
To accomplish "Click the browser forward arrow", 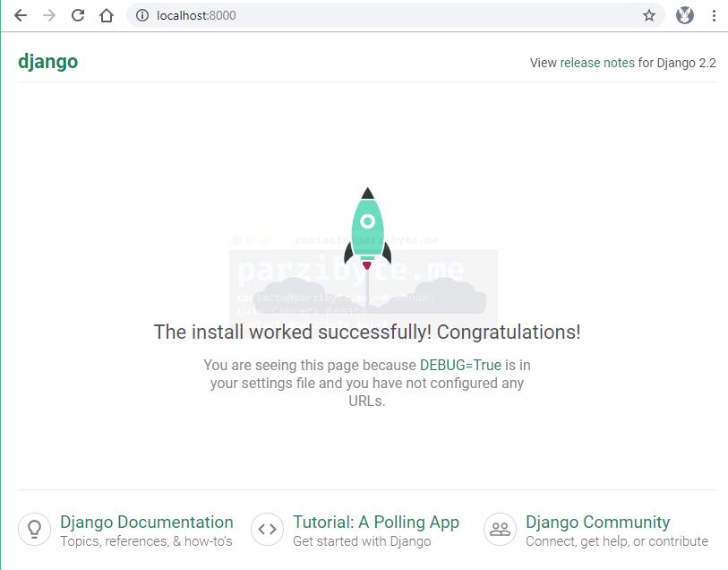I will click(x=48, y=15).
